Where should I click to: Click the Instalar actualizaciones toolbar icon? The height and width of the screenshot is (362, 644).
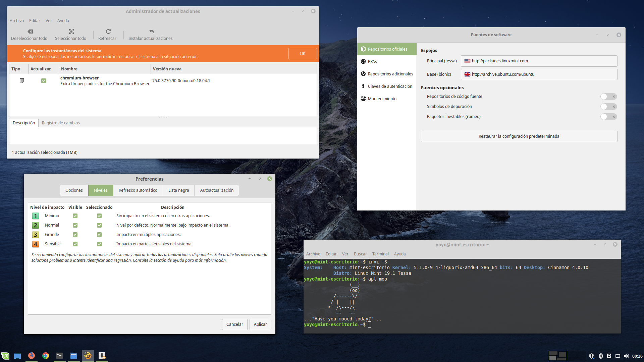[x=151, y=32]
